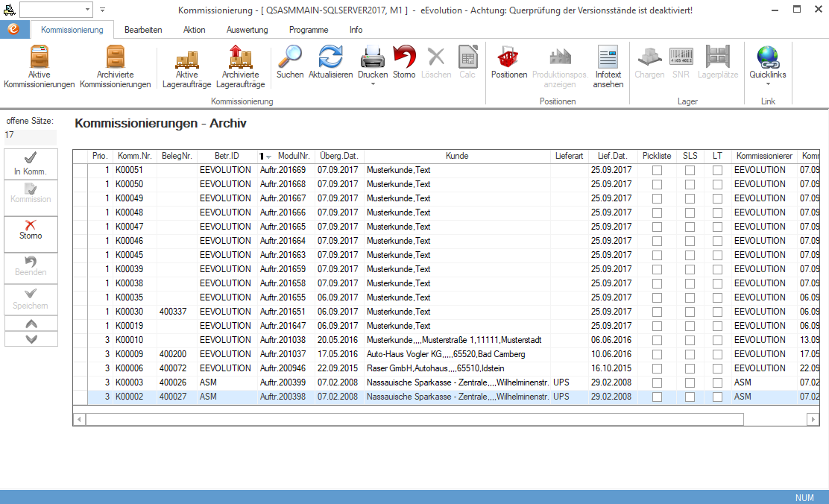Open Aktive Kommissionierungen view
Screen dimensions: 829x504
(x=39, y=66)
